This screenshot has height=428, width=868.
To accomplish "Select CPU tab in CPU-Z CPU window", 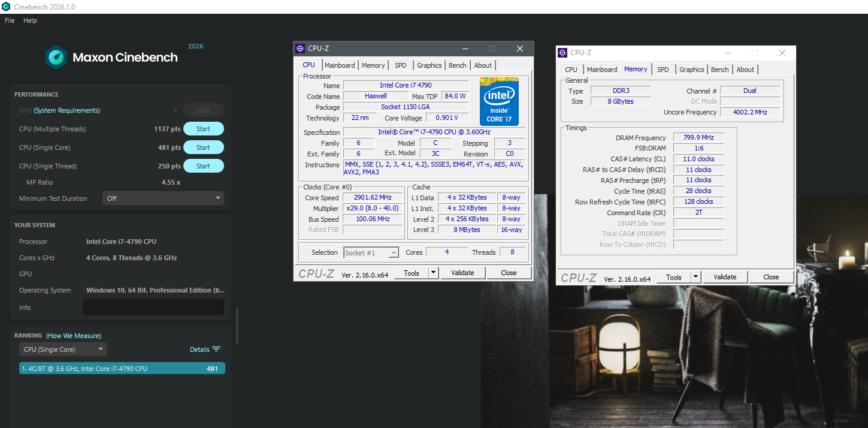I will pos(309,65).
